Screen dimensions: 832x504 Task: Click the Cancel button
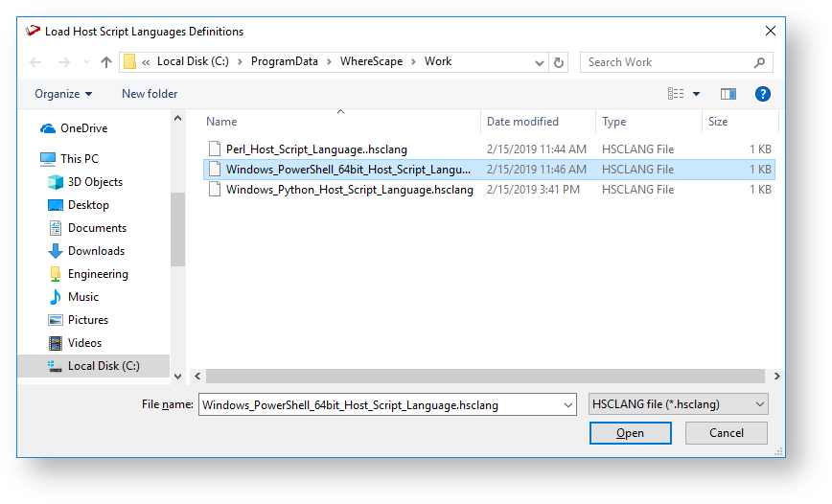tap(727, 433)
